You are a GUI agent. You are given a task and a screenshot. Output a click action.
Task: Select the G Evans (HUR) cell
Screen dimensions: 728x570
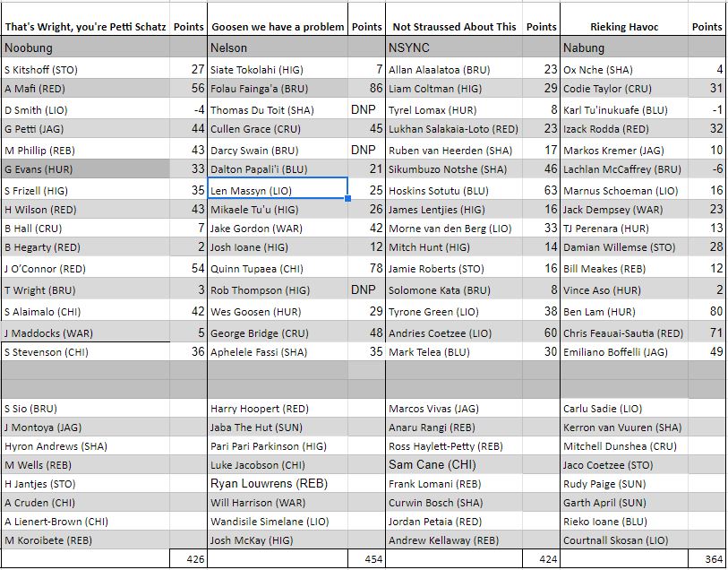tap(85, 168)
